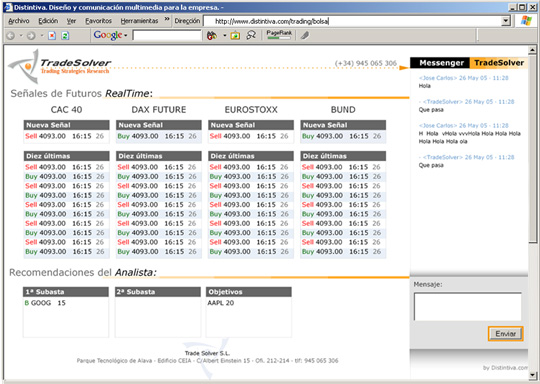Screen dimensions: 540x384
Task: Switch to the TradeSolver tab
Action: tap(499, 63)
